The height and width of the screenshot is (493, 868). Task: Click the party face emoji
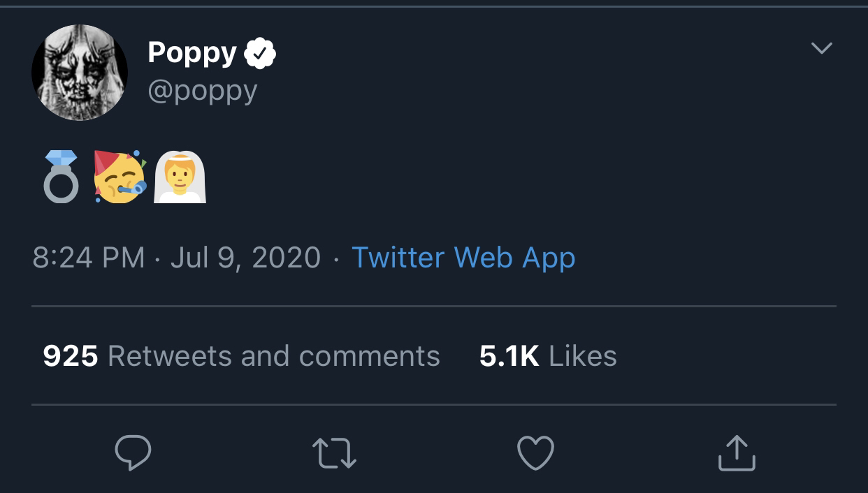[120, 177]
